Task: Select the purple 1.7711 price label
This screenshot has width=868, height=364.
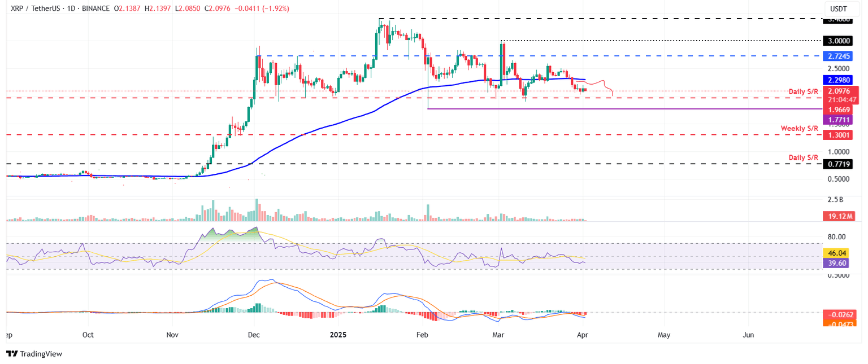Action: (839, 119)
